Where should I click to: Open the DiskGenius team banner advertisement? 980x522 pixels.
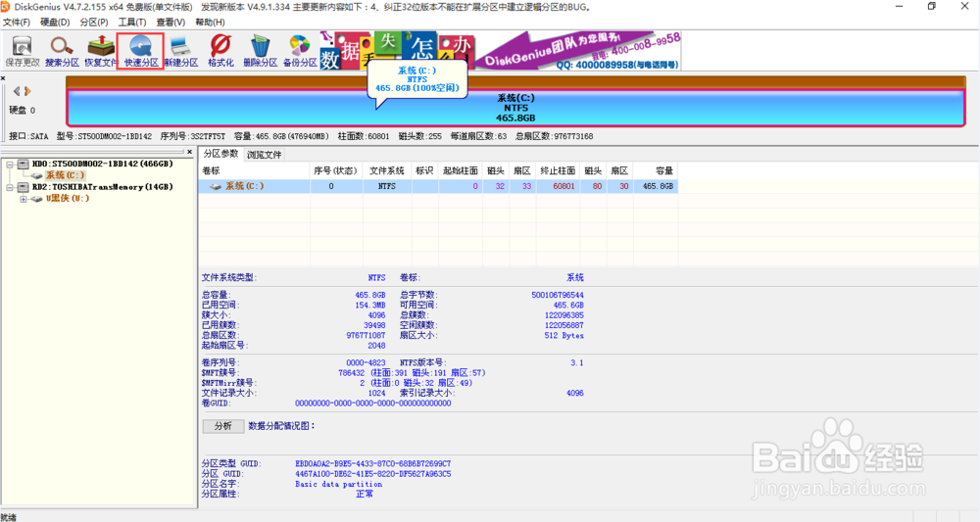tap(500, 51)
